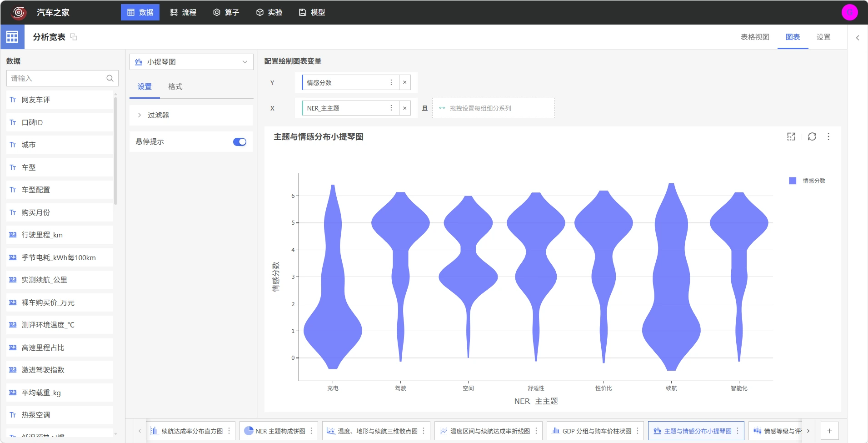Open the top-right 设置 tab
Screen dimensions: 868x443
[823, 37]
